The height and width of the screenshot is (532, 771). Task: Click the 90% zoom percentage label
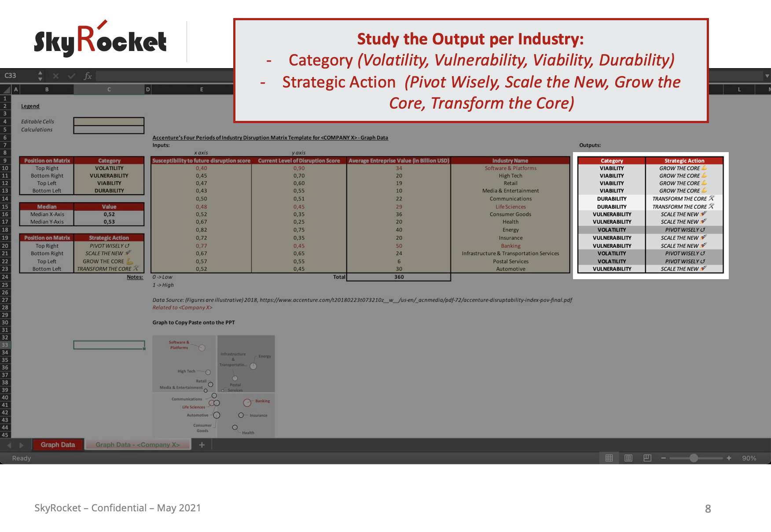coord(748,458)
